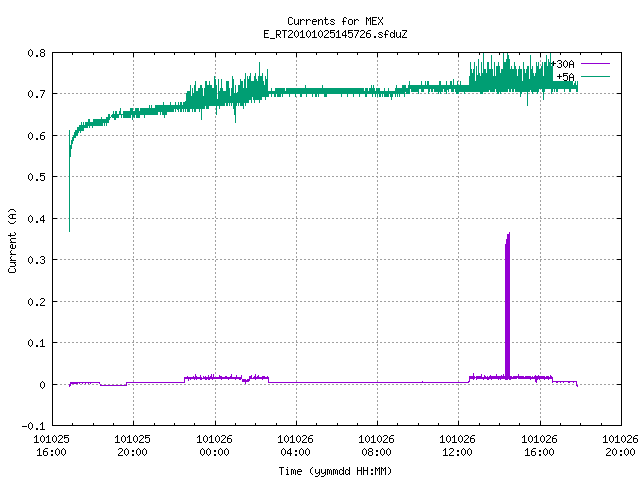Click the 101025 20:00 time tick label
The height and width of the screenshot is (480, 640).
[133, 446]
